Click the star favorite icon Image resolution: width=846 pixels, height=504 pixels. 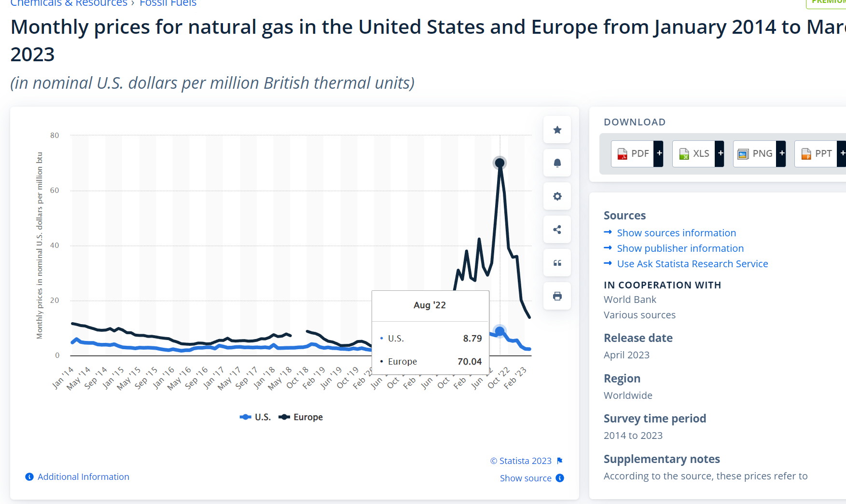tap(557, 130)
